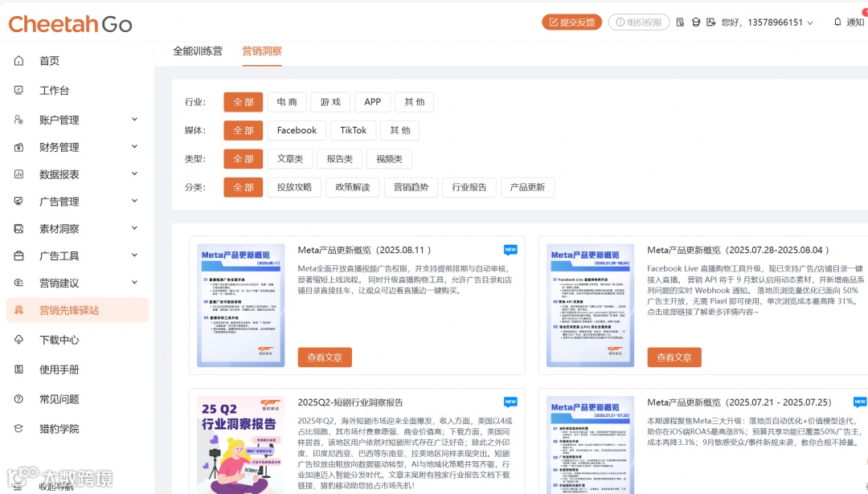Filter media by Facebook

pyautogui.click(x=297, y=131)
